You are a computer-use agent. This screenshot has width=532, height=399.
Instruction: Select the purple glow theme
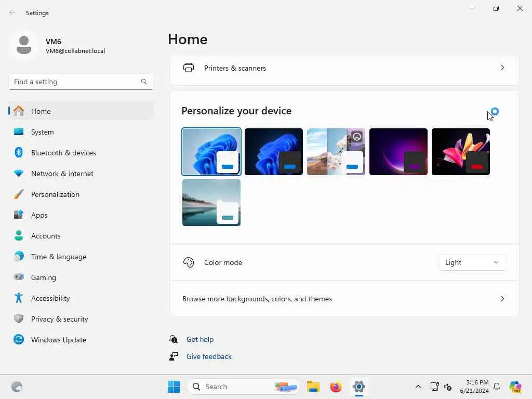(x=398, y=151)
